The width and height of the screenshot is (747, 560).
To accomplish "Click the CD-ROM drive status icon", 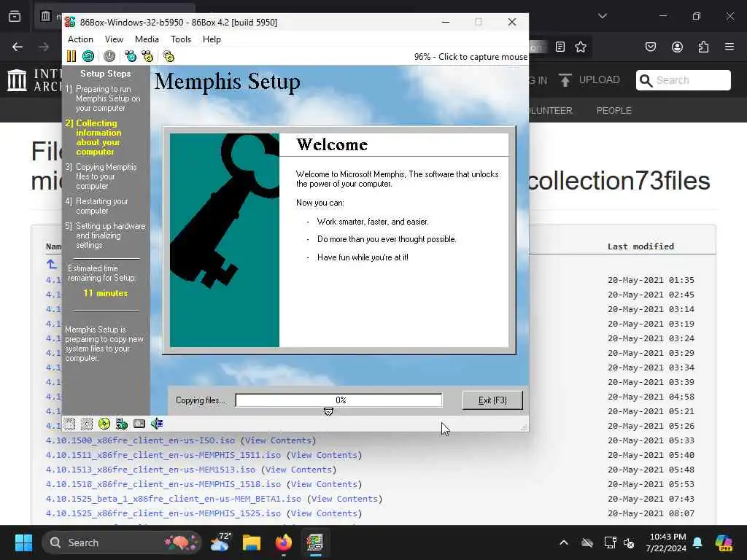I will [x=104, y=424].
